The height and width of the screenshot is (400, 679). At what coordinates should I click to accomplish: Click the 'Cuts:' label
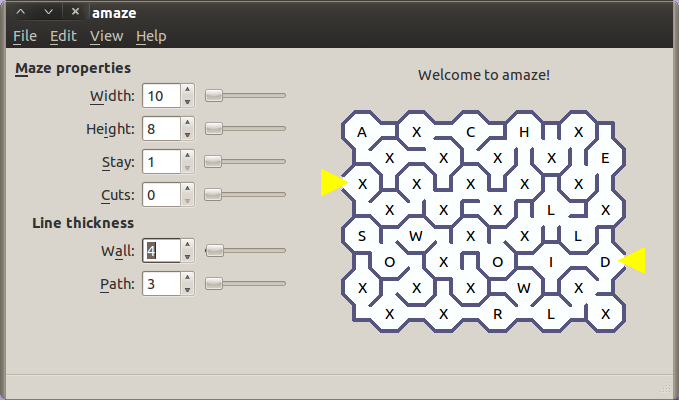point(118,195)
